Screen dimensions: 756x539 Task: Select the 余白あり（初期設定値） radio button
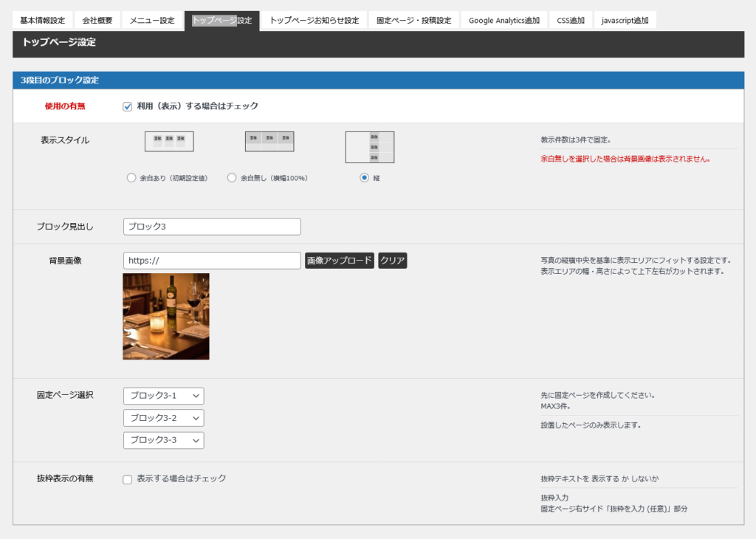click(131, 178)
